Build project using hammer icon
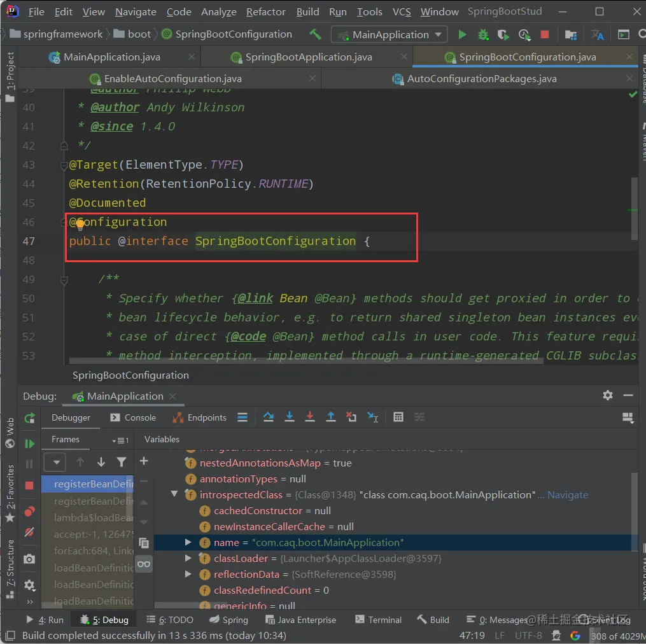This screenshot has width=646, height=644. point(315,34)
